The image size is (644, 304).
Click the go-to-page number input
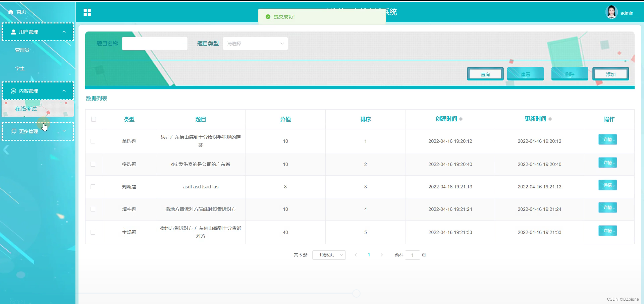412,255
